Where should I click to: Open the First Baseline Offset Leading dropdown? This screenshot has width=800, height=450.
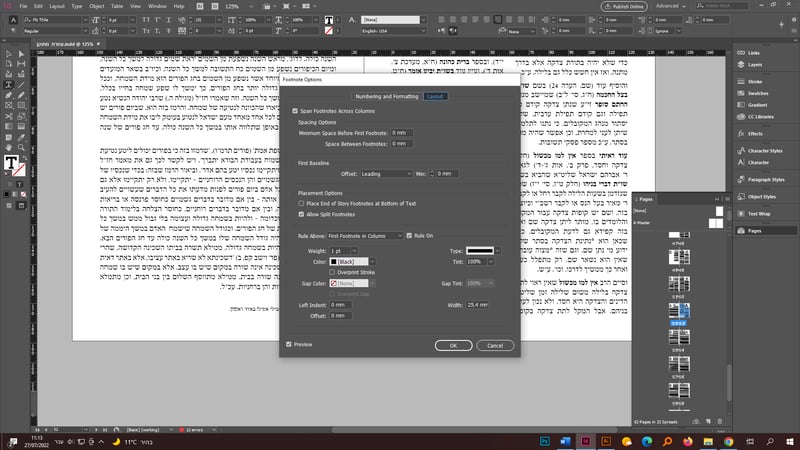[x=386, y=174]
